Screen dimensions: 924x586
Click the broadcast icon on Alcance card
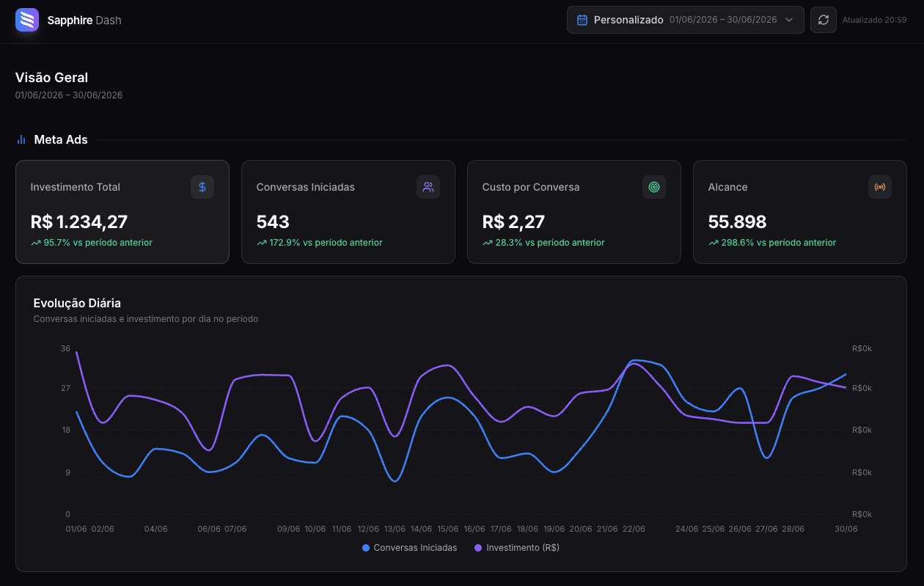click(x=880, y=187)
